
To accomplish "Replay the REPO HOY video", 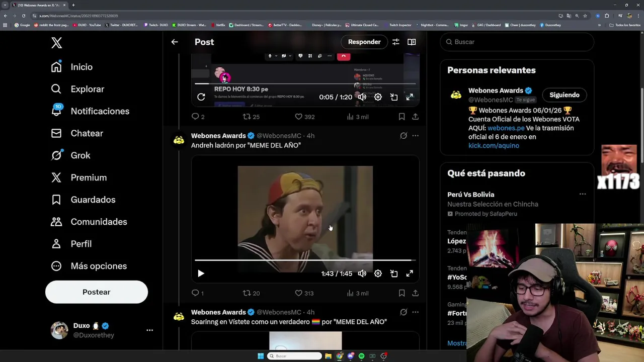I will (201, 97).
